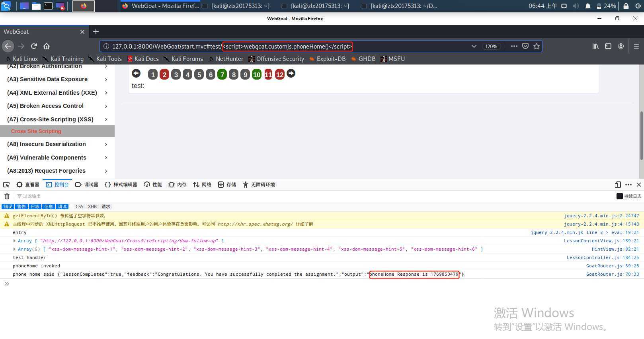Open the Cross Site Scripting lesson link
644x339 pixels.
(x=36, y=131)
